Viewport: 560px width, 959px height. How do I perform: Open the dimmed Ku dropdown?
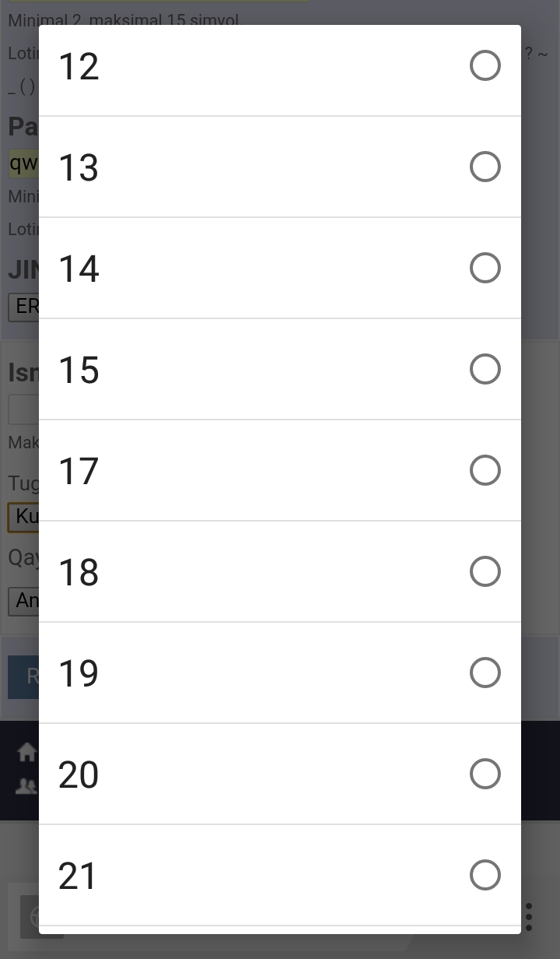tap(23, 517)
